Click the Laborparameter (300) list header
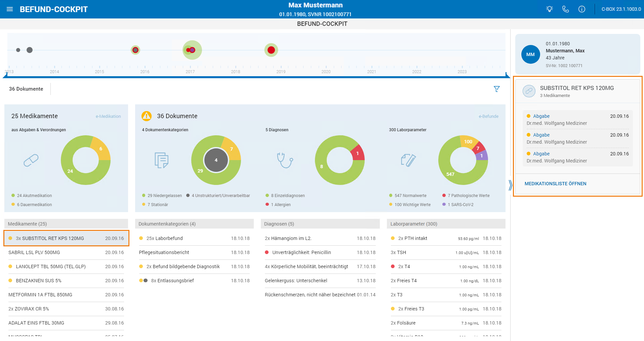Viewport: 644px width, 341px height. [x=446, y=224]
